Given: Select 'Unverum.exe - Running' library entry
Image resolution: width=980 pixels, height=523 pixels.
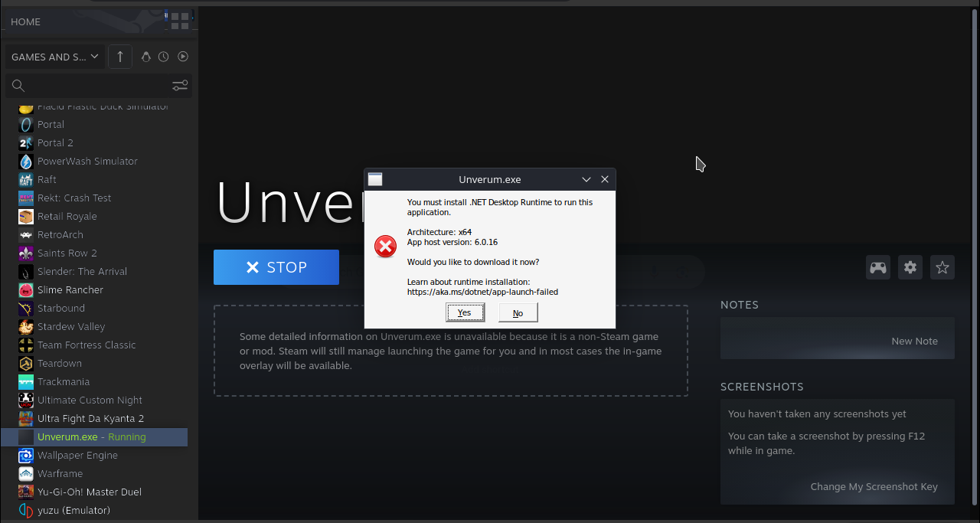Looking at the screenshot, I should click(x=93, y=436).
